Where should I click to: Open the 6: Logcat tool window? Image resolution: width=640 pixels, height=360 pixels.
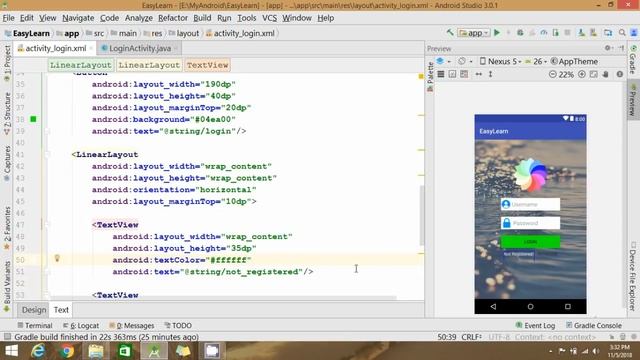[81, 325]
